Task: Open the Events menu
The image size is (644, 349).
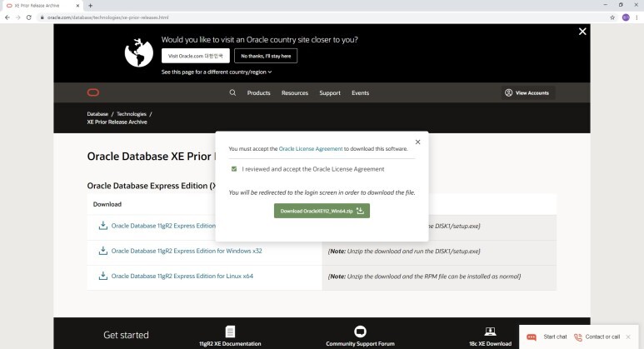Action: (x=360, y=92)
